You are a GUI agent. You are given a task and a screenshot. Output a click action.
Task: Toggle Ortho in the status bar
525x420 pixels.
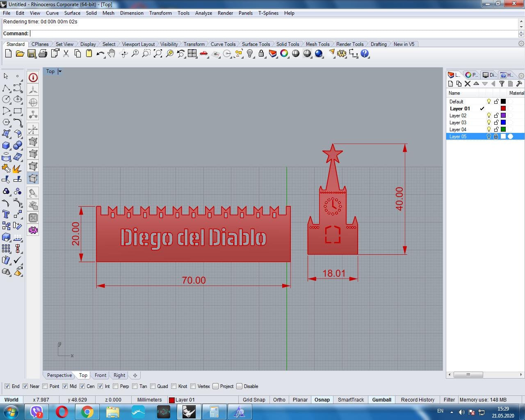[x=279, y=400]
